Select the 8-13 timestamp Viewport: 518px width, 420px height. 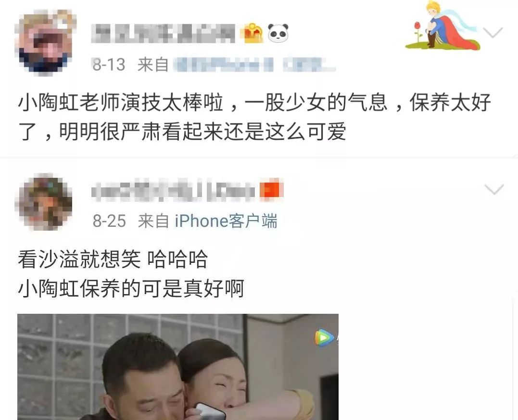click(109, 64)
